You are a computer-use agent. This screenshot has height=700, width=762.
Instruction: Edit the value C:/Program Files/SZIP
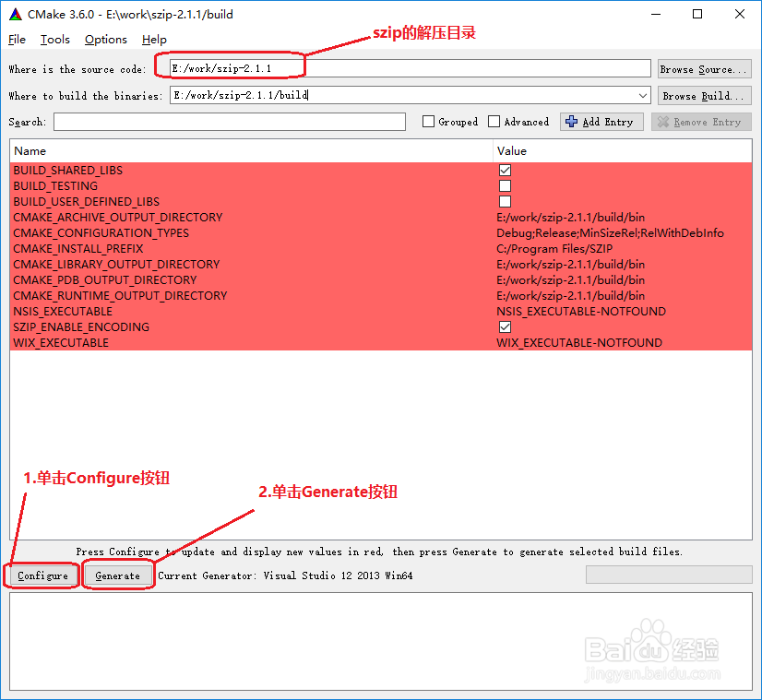click(x=554, y=249)
